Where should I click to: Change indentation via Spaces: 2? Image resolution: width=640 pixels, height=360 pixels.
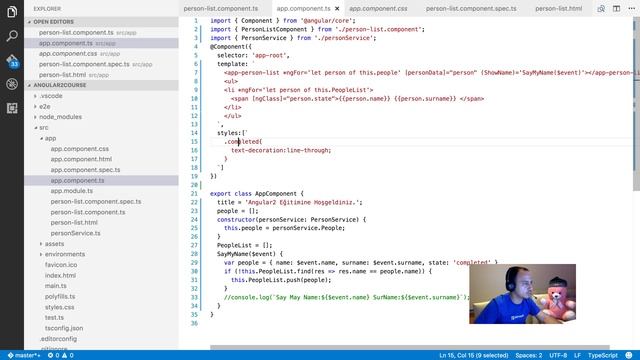tap(529, 355)
